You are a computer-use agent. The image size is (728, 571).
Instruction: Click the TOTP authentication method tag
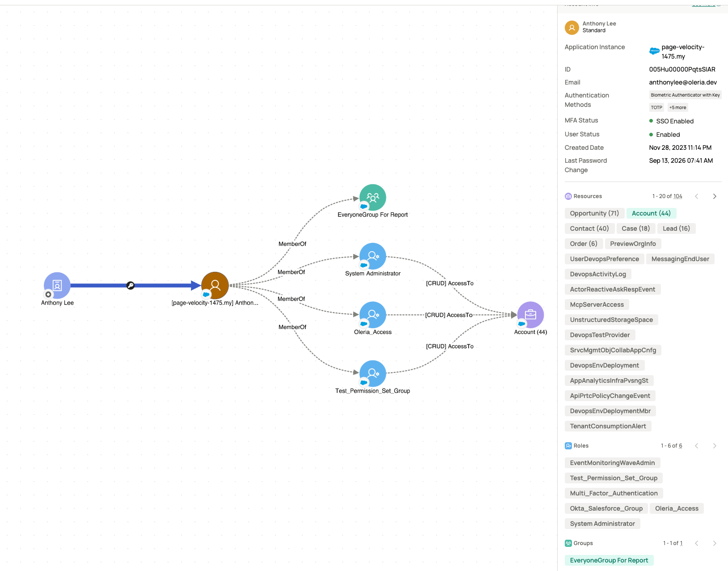pyautogui.click(x=656, y=107)
